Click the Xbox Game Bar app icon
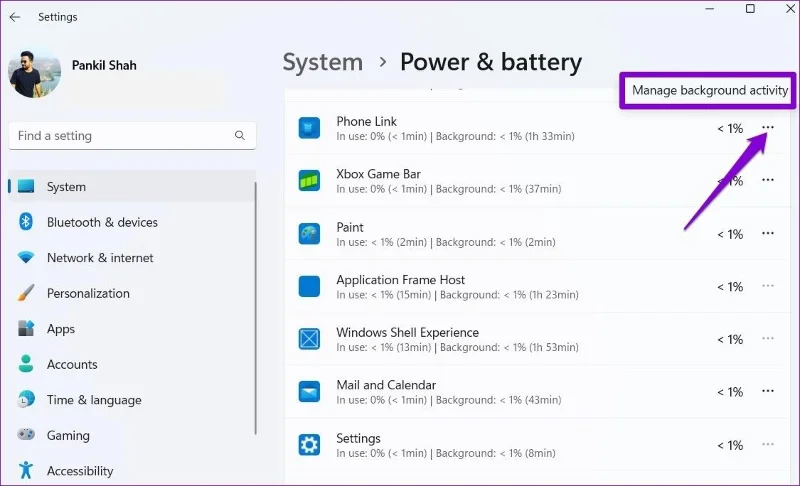800x486 pixels. pyautogui.click(x=309, y=181)
